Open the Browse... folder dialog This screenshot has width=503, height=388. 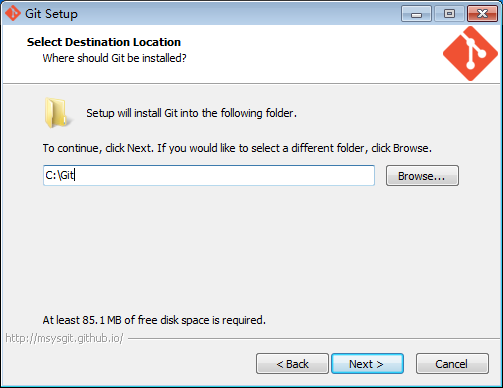(422, 176)
